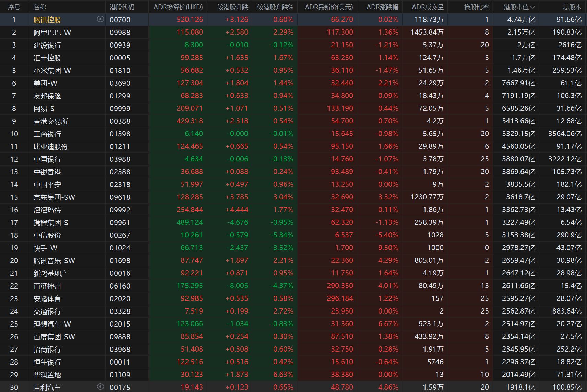Screen dimensions: 587x392
Task: Select stock name 美团-W
Action: tap(45, 83)
